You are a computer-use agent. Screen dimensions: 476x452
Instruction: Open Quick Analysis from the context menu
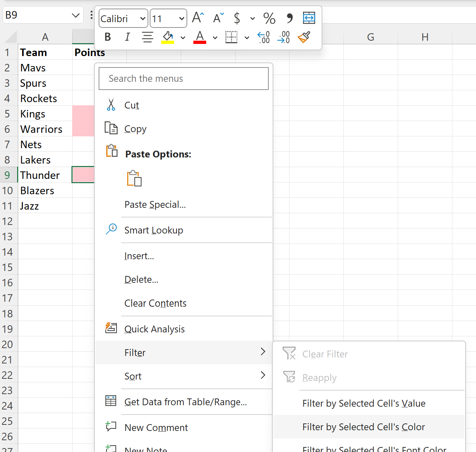click(154, 329)
